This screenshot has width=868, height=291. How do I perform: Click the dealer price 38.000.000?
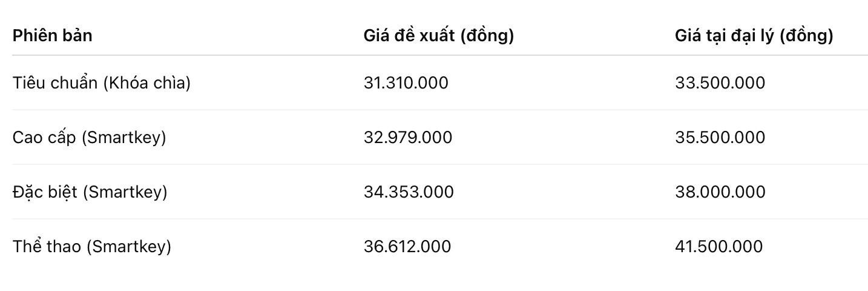click(x=720, y=192)
